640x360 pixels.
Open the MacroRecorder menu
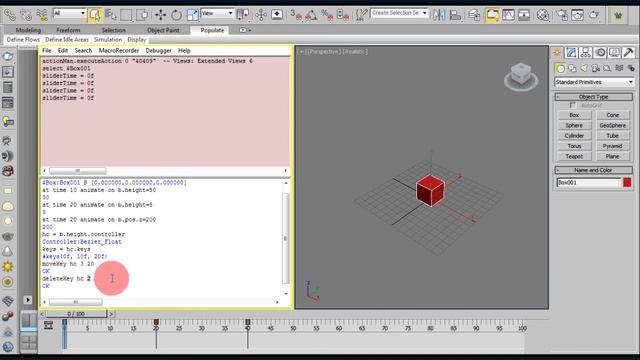point(119,51)
